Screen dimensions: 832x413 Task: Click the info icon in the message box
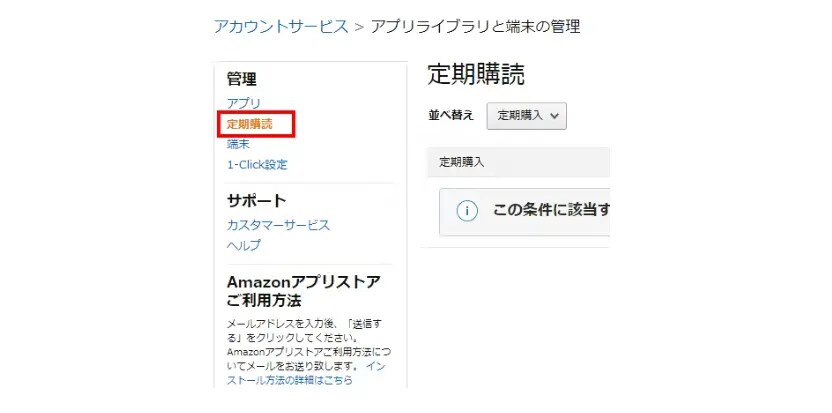point(467,211)
